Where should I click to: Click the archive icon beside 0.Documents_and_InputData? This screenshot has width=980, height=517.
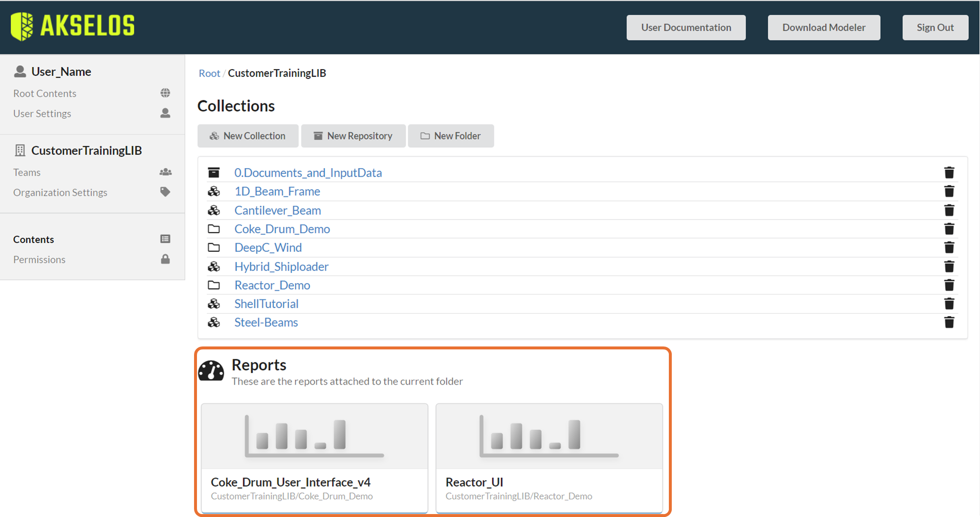(214, 172)
